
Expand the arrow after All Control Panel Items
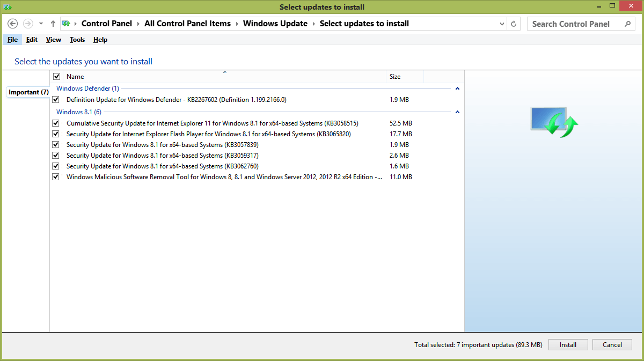237,24
